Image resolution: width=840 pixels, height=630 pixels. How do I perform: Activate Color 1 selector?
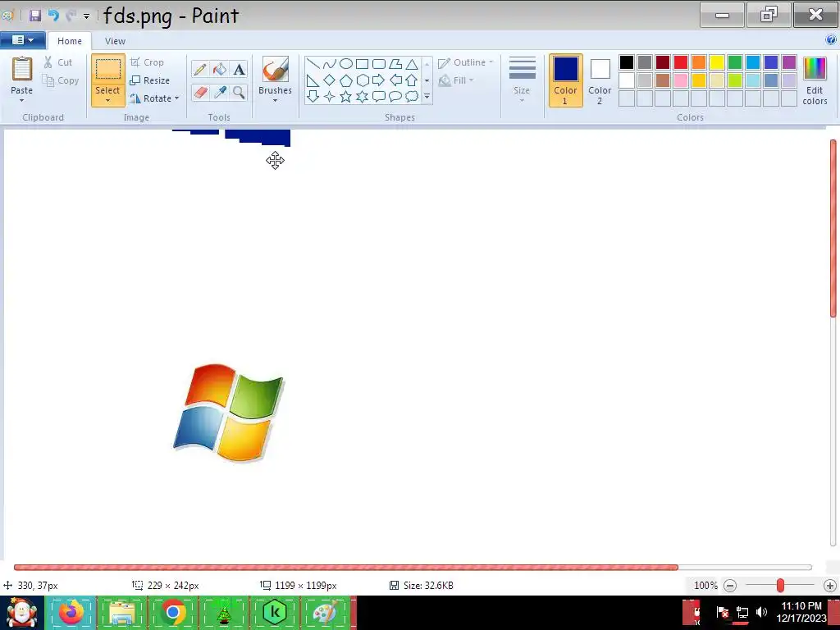click(566, 80)
